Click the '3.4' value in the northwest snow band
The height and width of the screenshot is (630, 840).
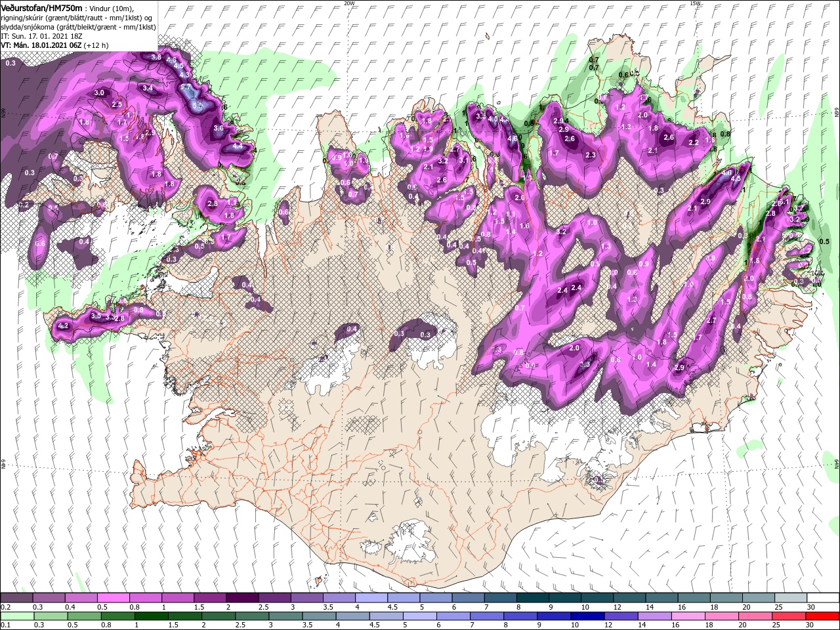148,88
